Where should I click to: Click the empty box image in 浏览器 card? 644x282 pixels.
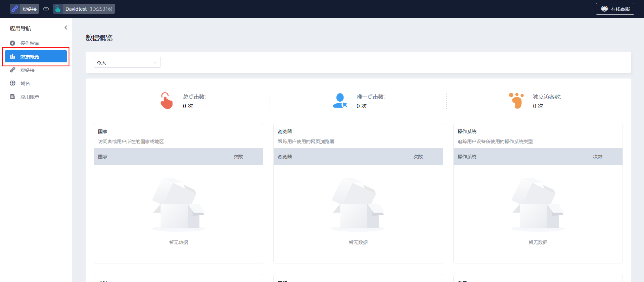pos(358,205)
